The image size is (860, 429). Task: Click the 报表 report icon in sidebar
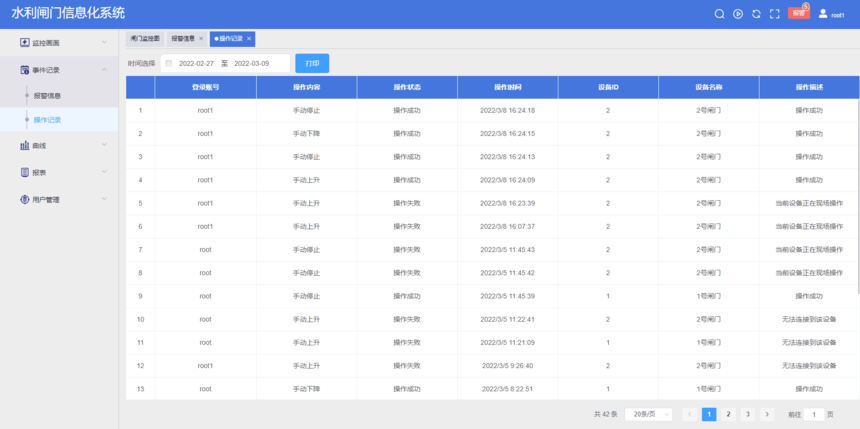24,172
